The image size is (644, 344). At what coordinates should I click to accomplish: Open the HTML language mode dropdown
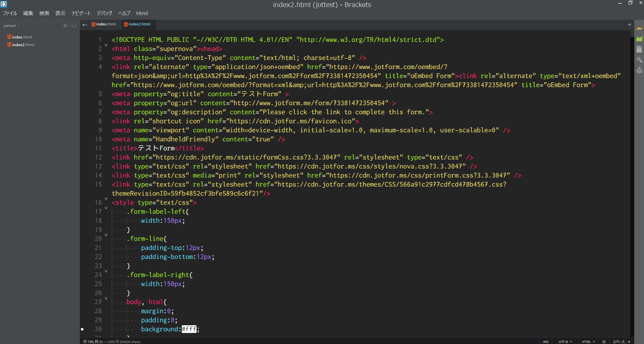pyautogui.click(x=588, y=342)
